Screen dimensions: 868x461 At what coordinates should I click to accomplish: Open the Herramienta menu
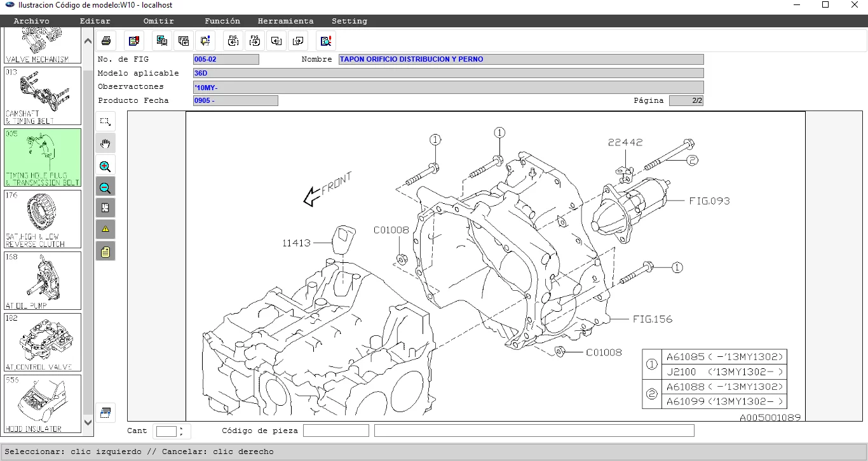click(285, 21)
